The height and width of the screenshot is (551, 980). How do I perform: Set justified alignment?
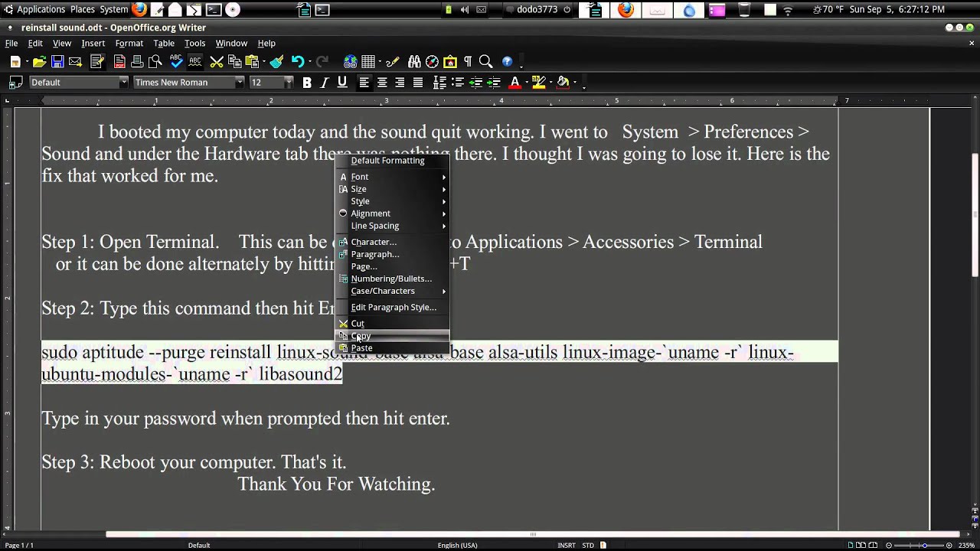[417, 82]
